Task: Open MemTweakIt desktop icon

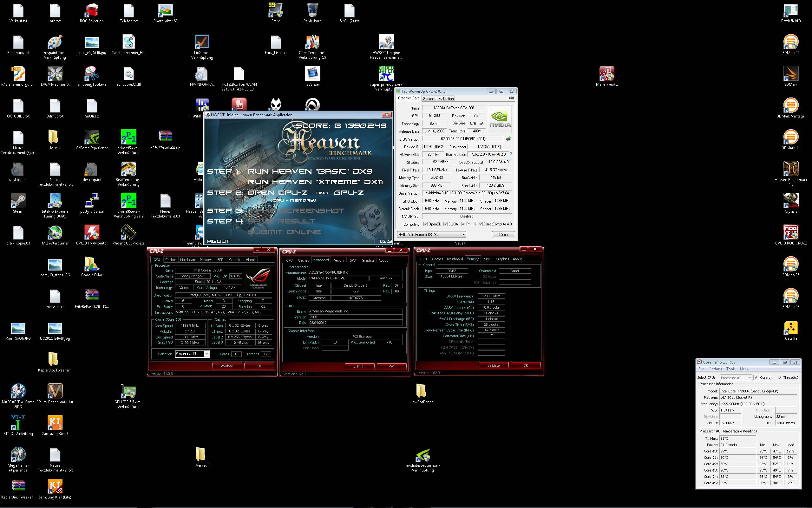Action: click(x=607, y=76)
